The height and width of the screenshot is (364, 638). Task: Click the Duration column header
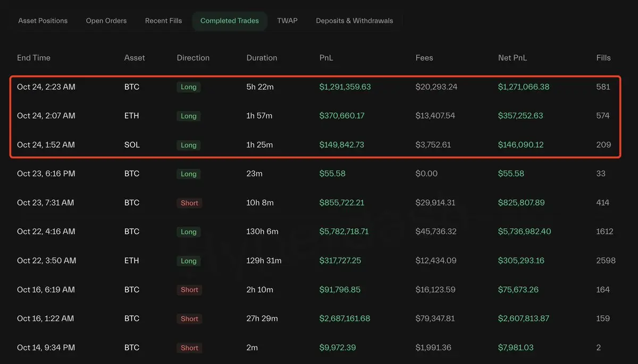[x=262, y=58]
